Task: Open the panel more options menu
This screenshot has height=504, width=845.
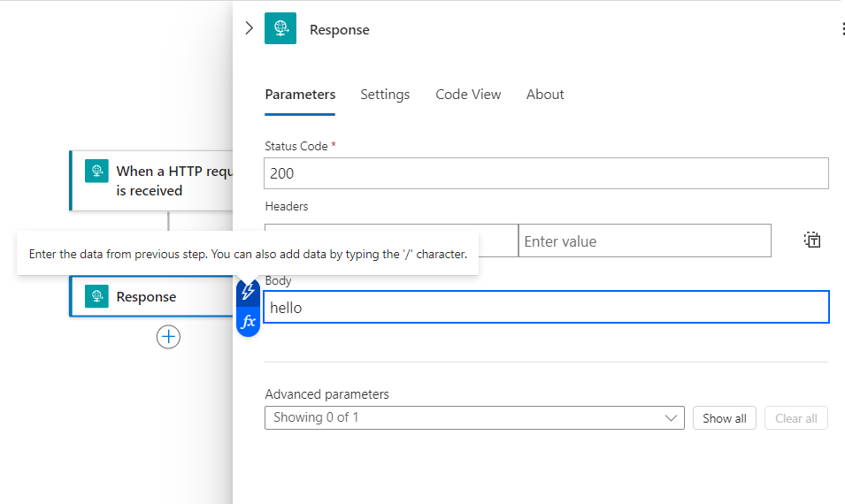Action: tap(841, 29)
